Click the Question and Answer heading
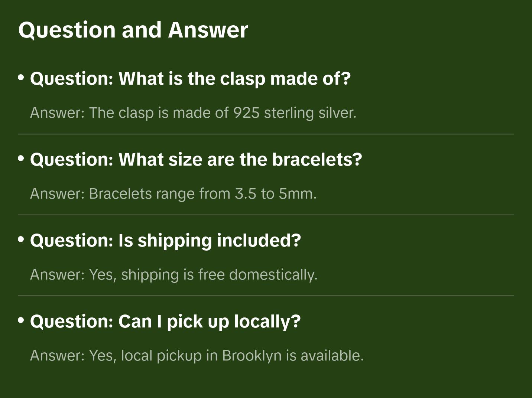 (x=133, y=30)
